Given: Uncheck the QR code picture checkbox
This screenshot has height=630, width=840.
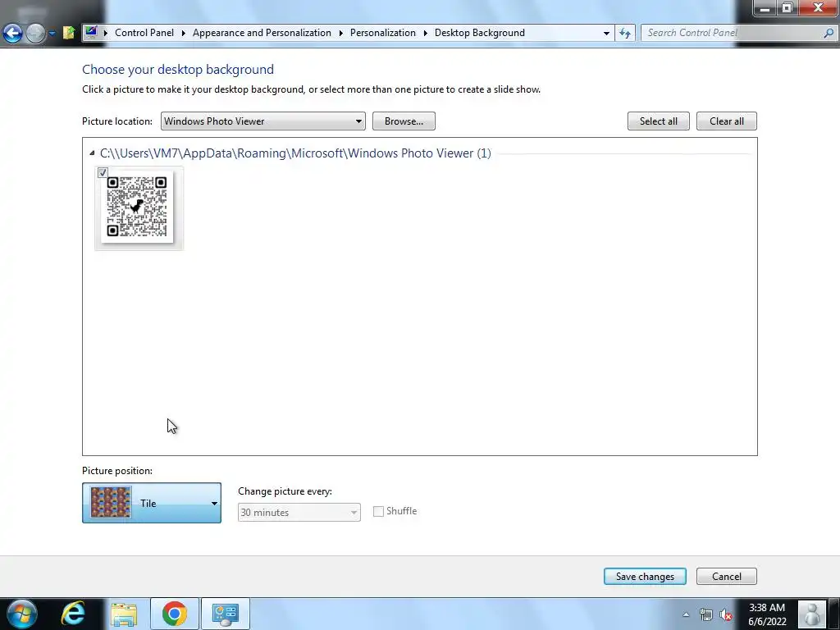Looking at the screenshot, I should tap(103, 172).
